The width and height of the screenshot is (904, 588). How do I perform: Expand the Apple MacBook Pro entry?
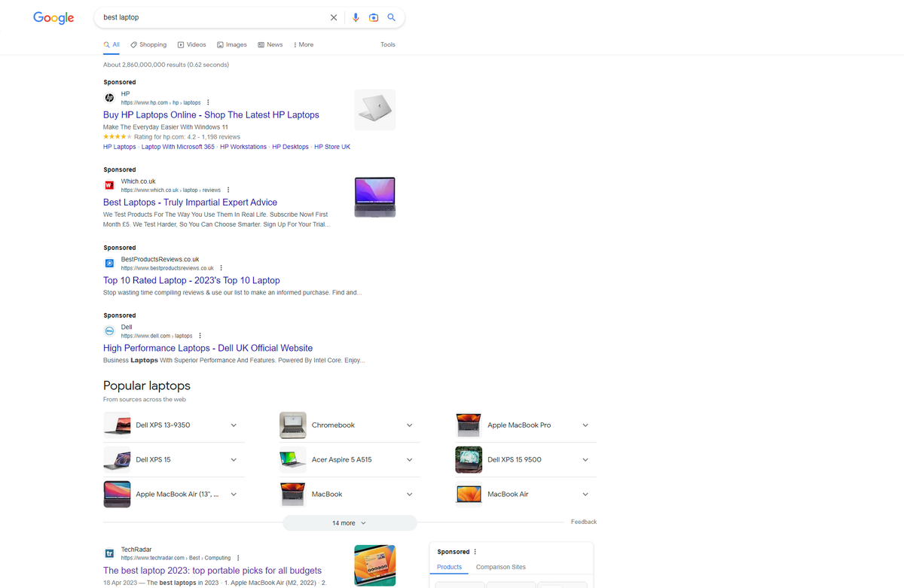coord(585,425)
